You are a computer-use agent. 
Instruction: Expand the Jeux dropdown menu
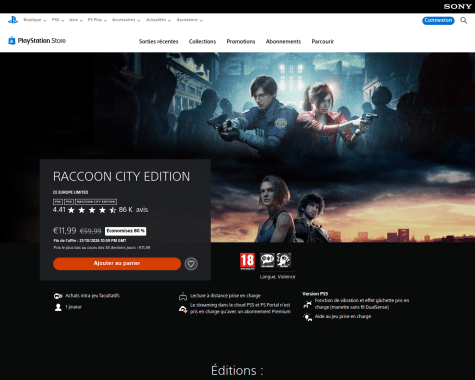[x=76, y=20]
